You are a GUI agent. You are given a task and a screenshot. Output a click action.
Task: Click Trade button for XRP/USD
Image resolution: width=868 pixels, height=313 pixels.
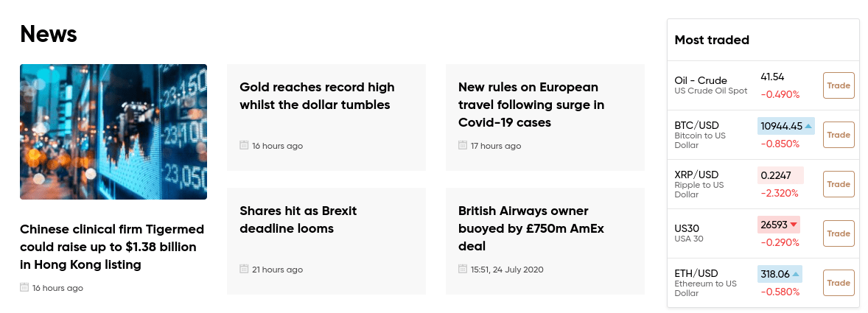click(838, 184)
